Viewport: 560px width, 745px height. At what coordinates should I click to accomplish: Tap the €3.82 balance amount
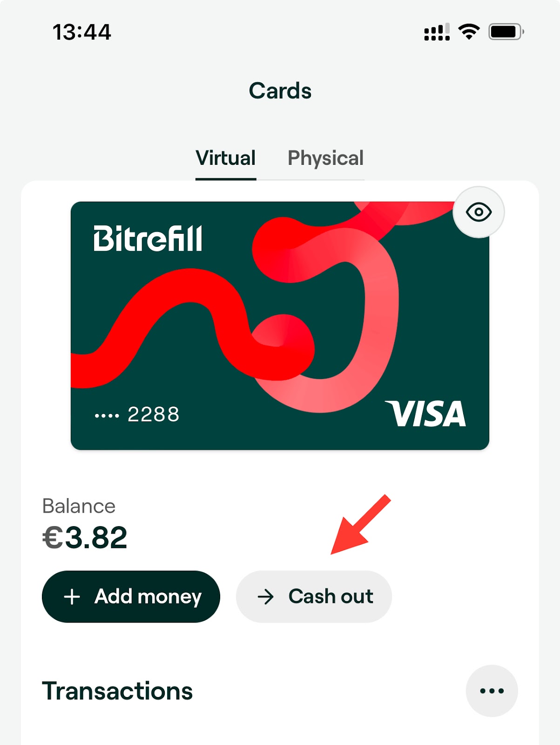pyautogui.click(x=85, y=537)
